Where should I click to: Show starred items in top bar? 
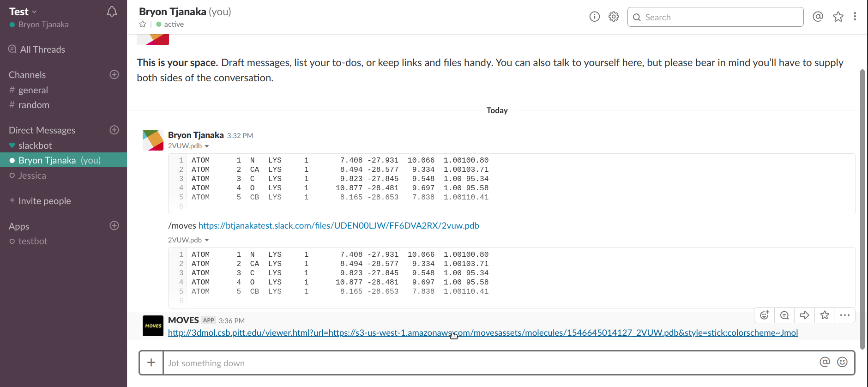point(838,17)
